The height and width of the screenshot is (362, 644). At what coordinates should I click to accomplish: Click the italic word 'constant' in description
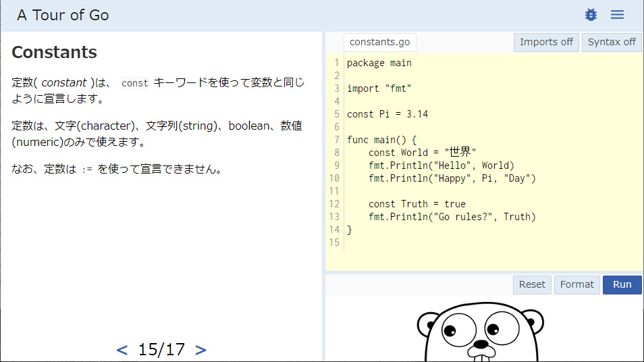[64, 82]
